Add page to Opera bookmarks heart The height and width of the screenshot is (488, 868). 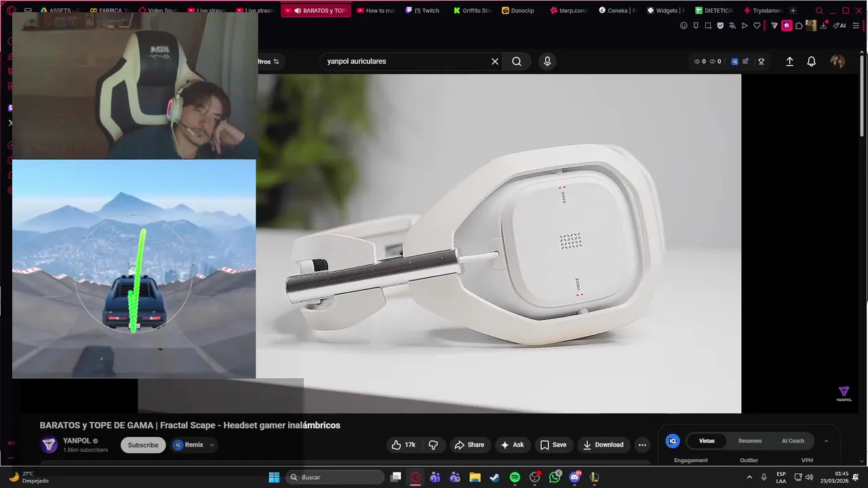coord(757,26)
